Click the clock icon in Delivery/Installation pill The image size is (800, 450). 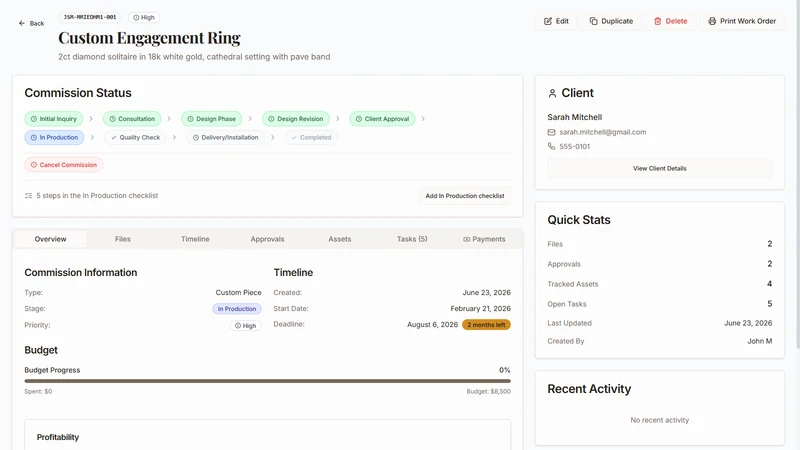tap(195, 137)
